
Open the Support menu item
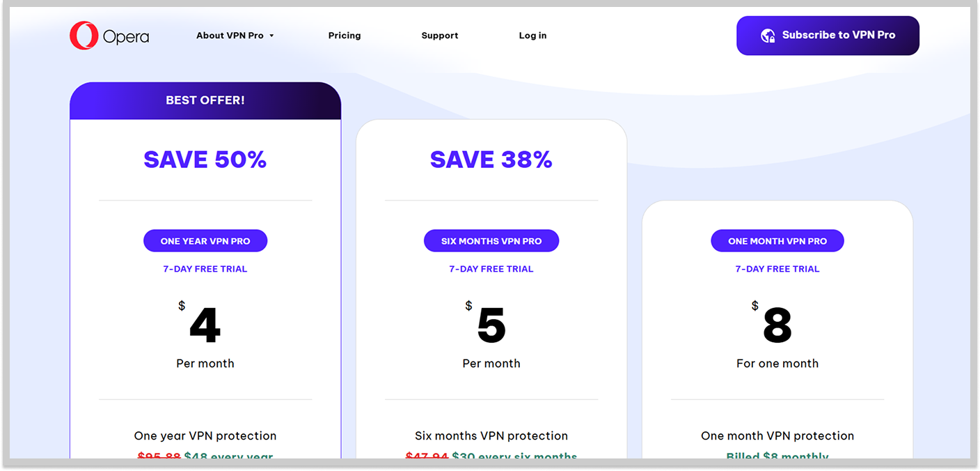point(439,35)
